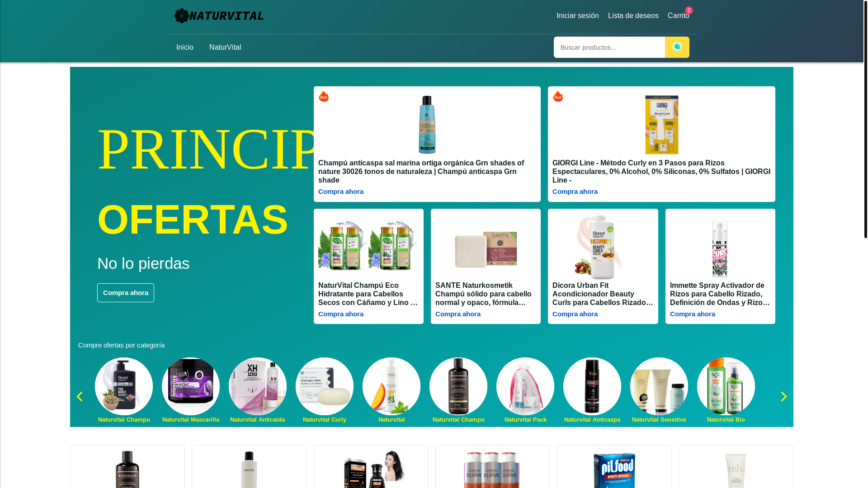Open the Naturvital Sensitive category circle
Image resolution: width=868 pixels, height=488 pixels.
coord(659,386)
